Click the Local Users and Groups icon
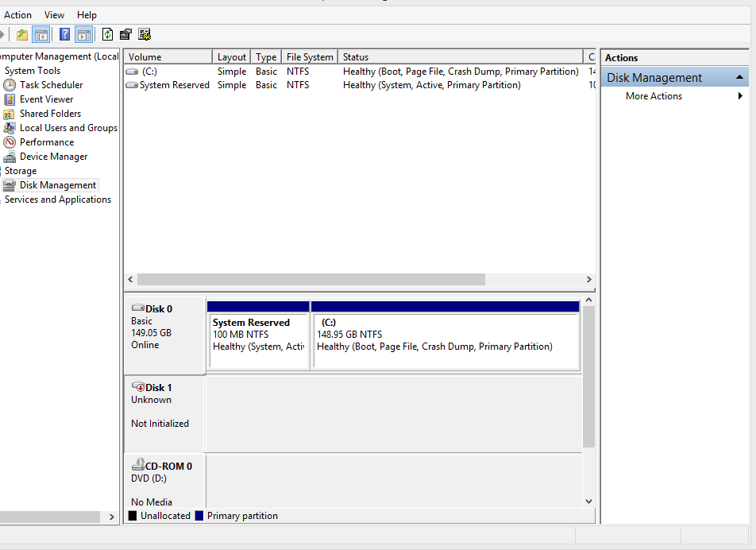 pyautogui.click(x=9, y=128)
